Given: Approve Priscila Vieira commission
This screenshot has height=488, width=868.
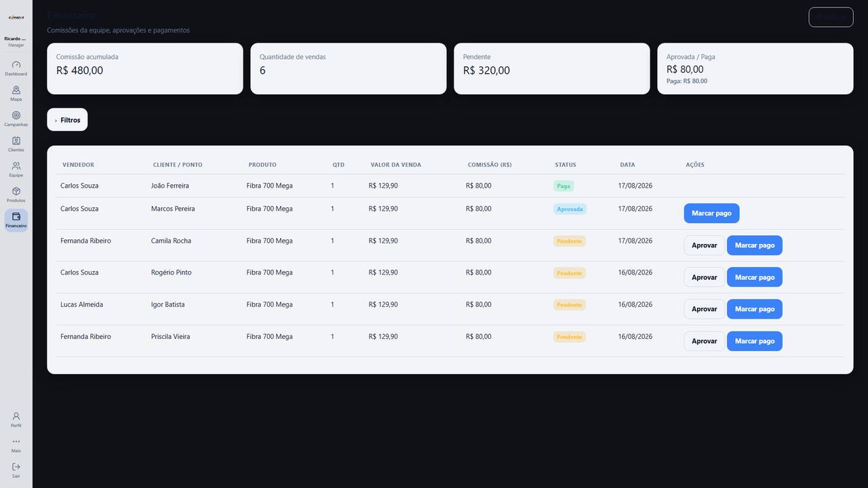Looking at the screenshot, I should 704,341.
